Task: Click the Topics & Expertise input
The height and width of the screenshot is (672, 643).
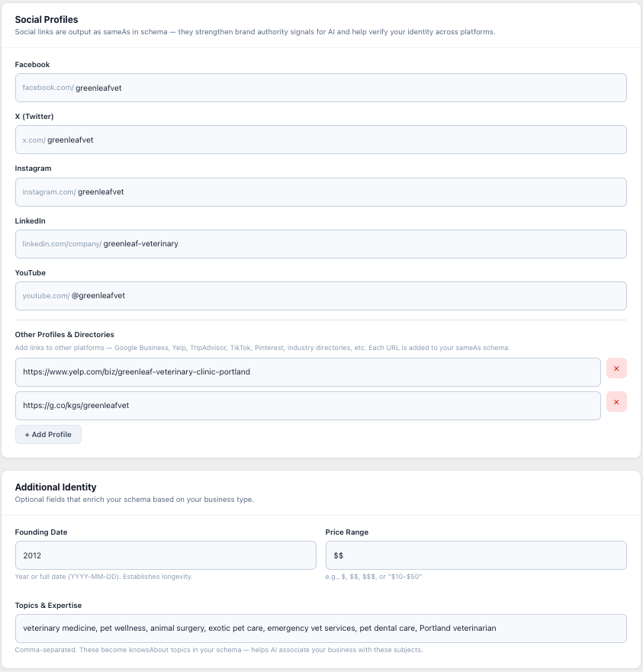Action: (320, 628)
